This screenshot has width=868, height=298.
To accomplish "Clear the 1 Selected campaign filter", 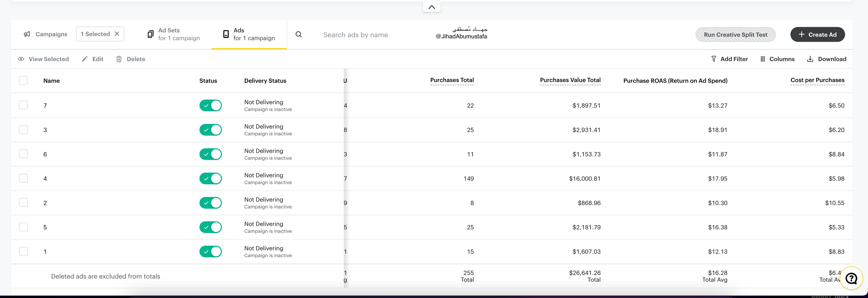I will (117, 34).
